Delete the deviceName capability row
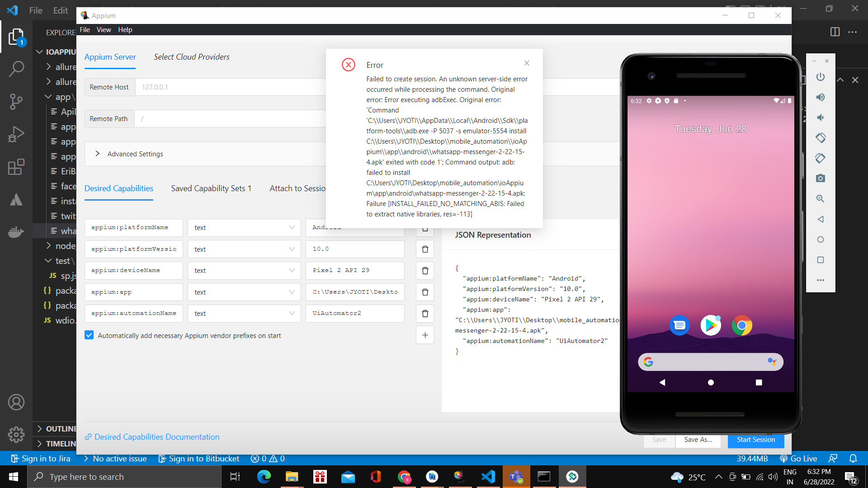The image size is (868, 488). point(425,271)
